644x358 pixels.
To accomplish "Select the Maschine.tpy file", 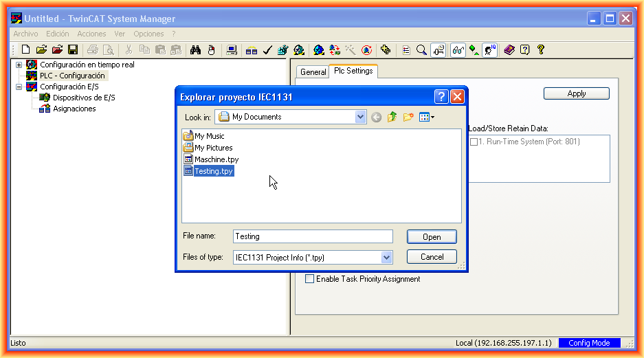I will [216, 159].
